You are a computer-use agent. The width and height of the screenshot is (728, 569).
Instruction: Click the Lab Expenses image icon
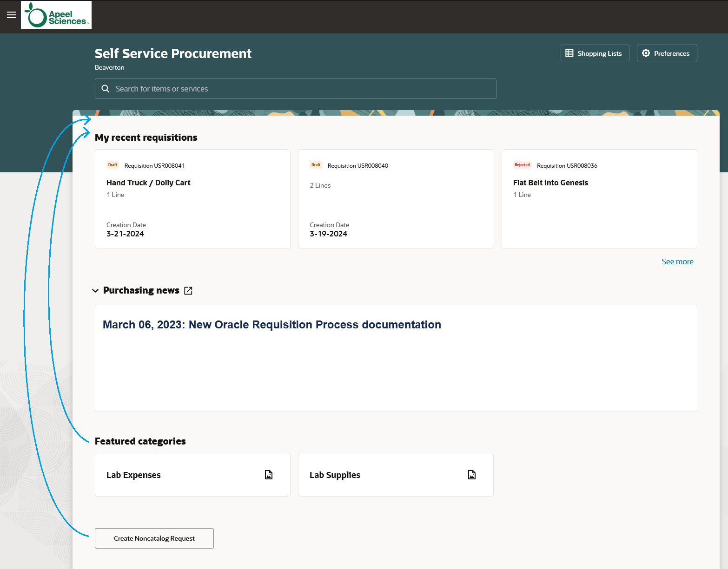point(269,475)
